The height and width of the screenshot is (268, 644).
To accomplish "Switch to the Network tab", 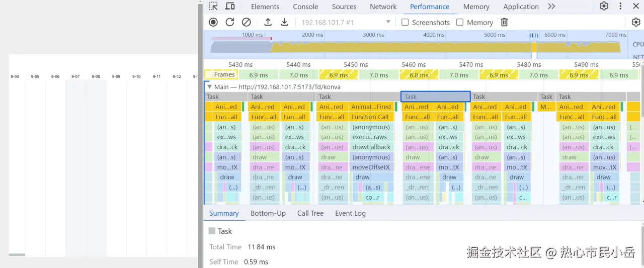I will [x=383, y=7].
